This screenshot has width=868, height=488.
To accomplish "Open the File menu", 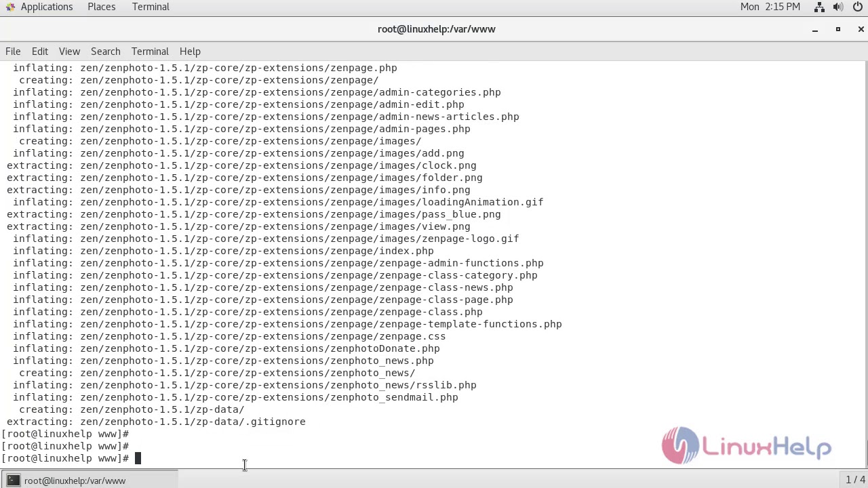I will (13, 52).
